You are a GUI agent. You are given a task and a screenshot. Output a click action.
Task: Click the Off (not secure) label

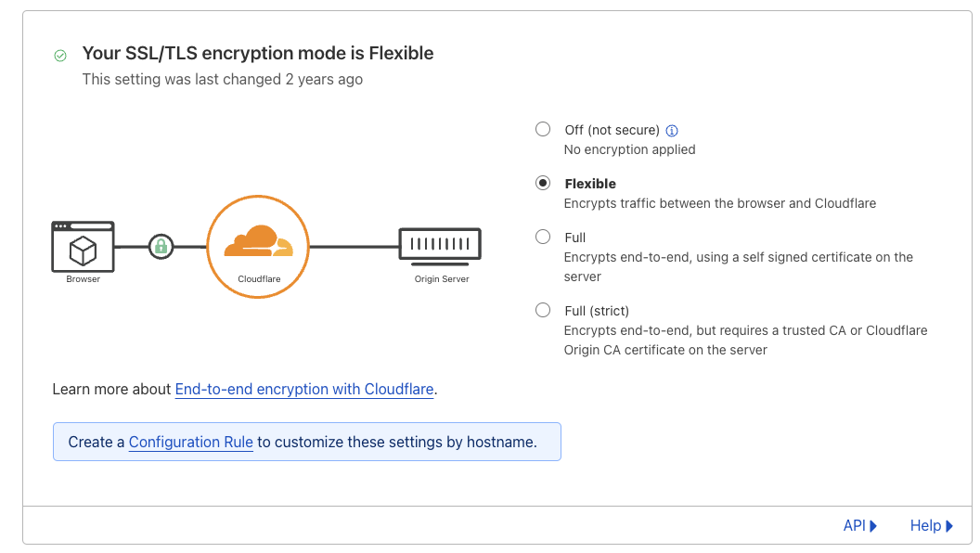coord(612,130)
